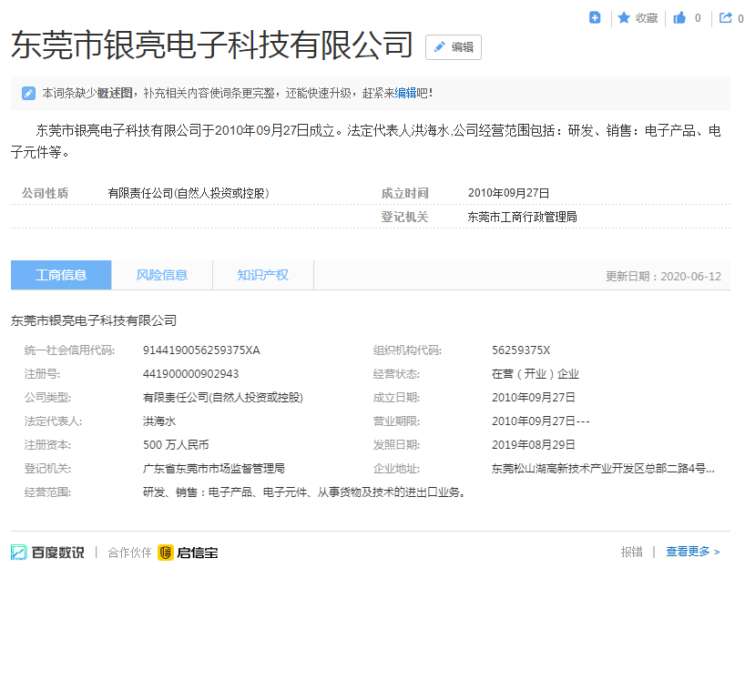Click the pencil icon in notice bar
Viewport: 745px width, 700px height.
click(x=28, y=93)
